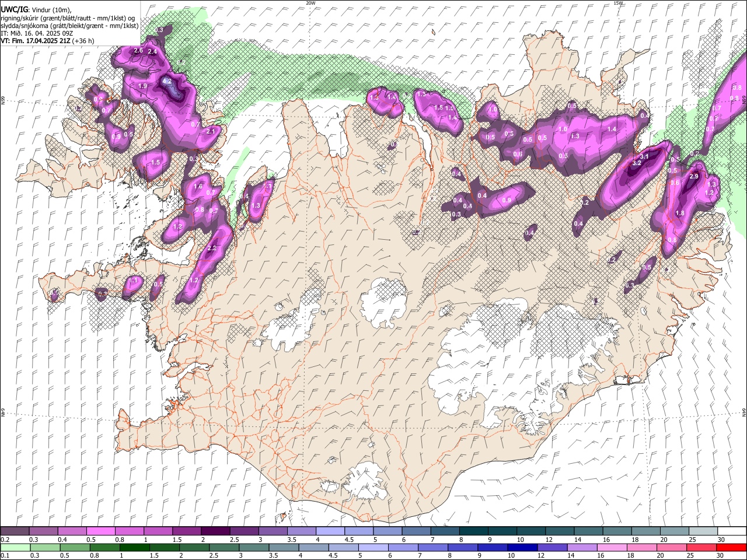
Task: Click the '3.1' precipitation value on the map
Action: [x=644, y=156]
